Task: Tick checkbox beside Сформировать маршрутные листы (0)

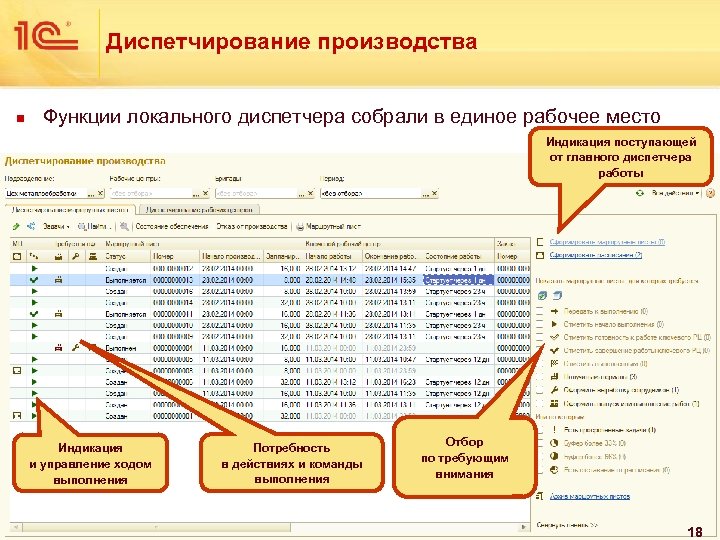Action: tap(540, 242)
